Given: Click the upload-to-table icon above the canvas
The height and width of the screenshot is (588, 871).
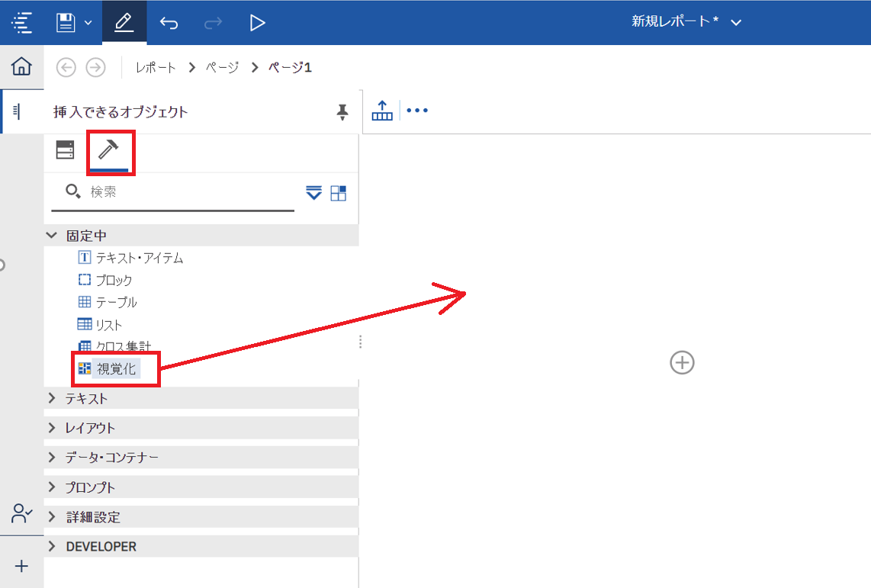Looking at the screenshot, I should pyautogui.click(x=382, y=111).
